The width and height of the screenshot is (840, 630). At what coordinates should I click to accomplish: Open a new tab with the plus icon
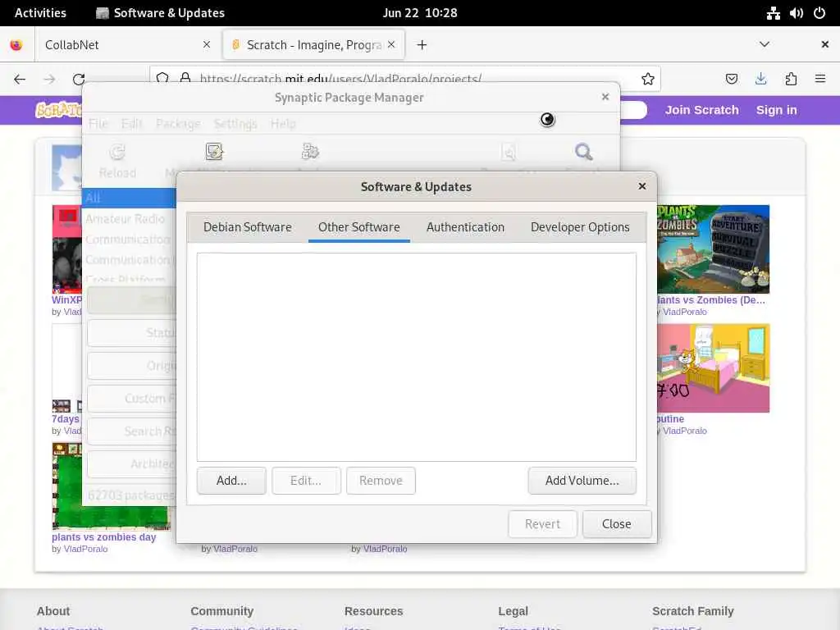pos(422,45)
